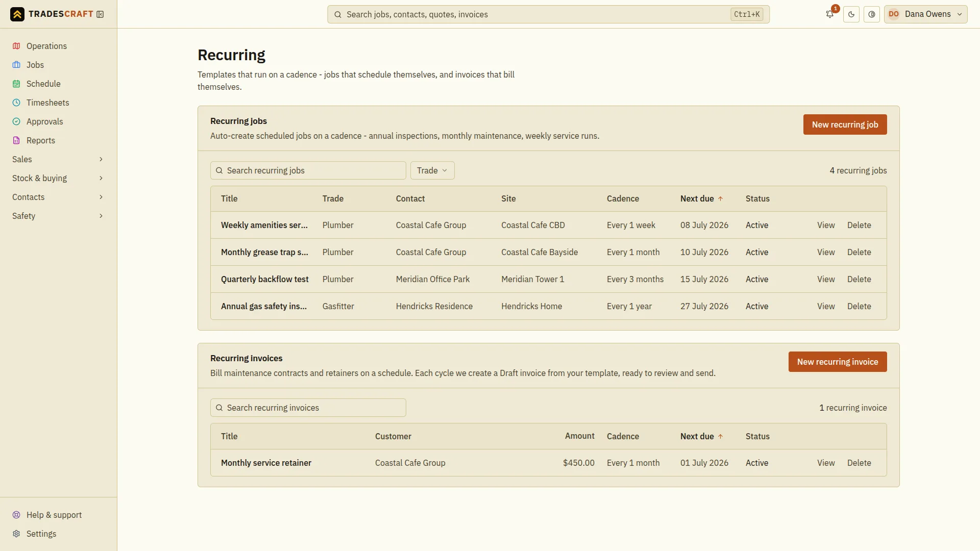Sort recurring invoices by the Next due arrow

click(x=720, y=437)
